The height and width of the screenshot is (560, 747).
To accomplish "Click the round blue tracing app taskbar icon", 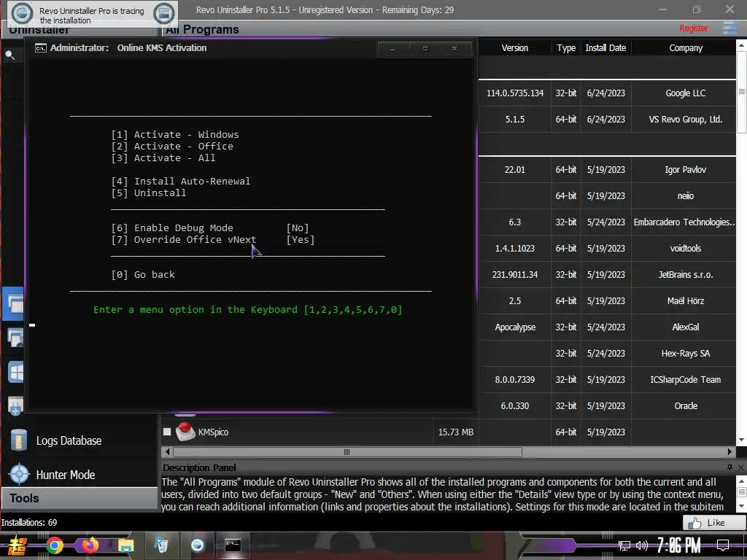I will [x=197, y=545].
